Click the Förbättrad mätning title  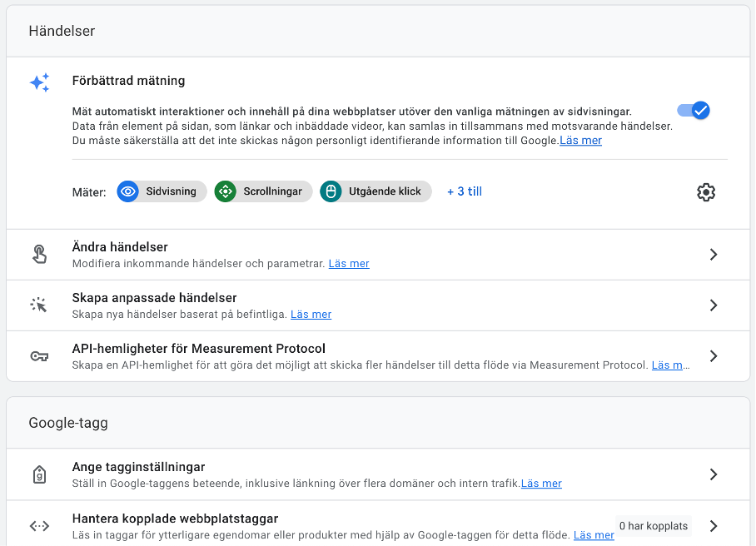tap(128, 81)
